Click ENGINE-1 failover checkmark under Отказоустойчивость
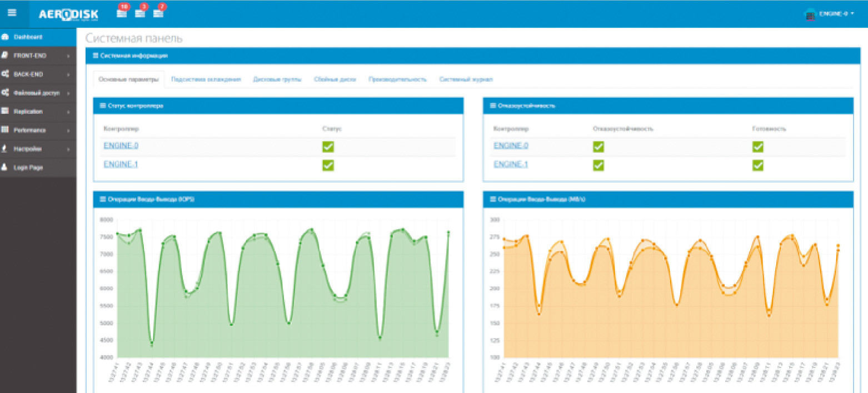 pyautogui.click(x=598, y=165)
